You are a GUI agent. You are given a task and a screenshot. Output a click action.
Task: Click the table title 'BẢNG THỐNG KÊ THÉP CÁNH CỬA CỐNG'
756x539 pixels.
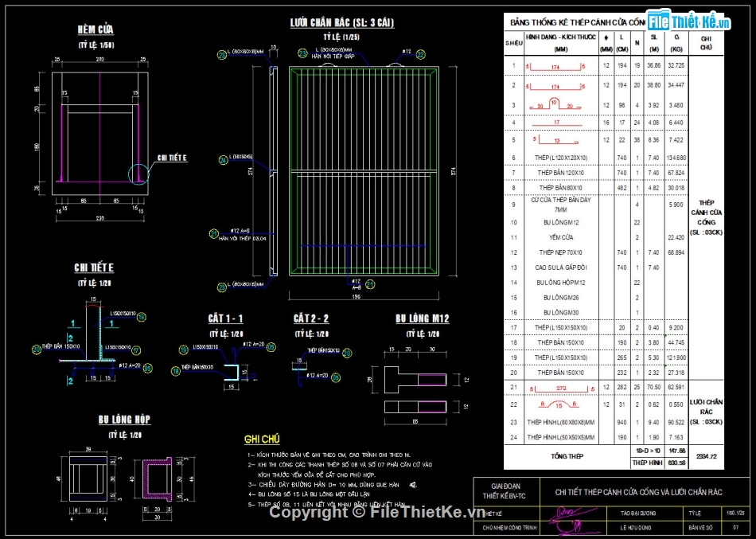click(578, 22)
